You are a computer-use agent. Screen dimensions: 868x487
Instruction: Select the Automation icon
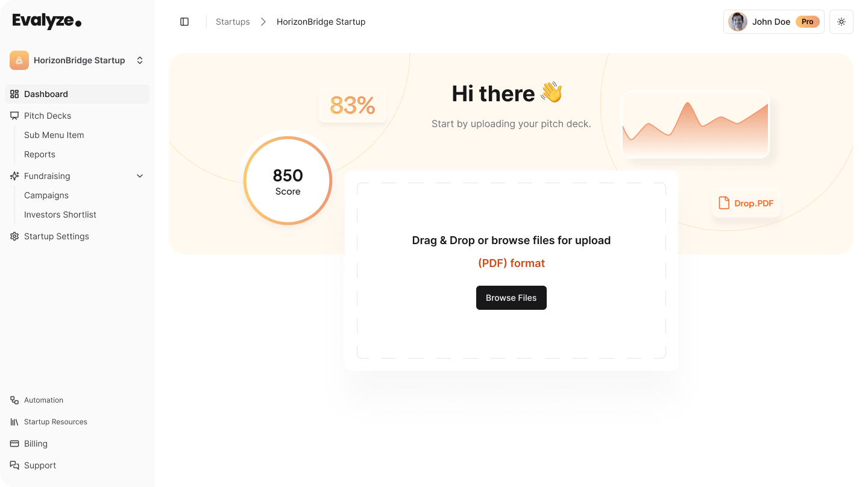[x=14, y=400]
